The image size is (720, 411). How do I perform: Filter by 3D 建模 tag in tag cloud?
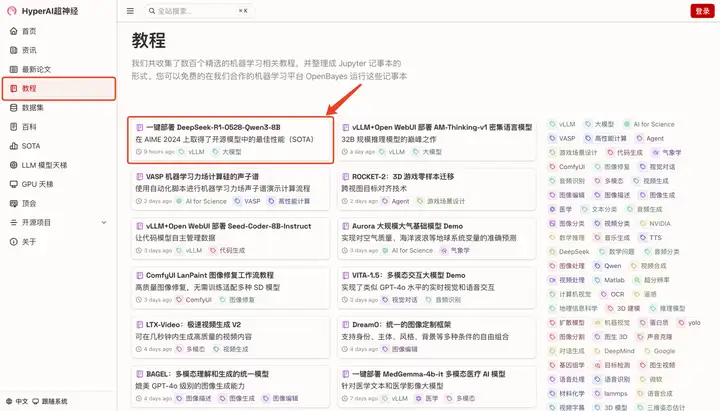tap(624, 309)
